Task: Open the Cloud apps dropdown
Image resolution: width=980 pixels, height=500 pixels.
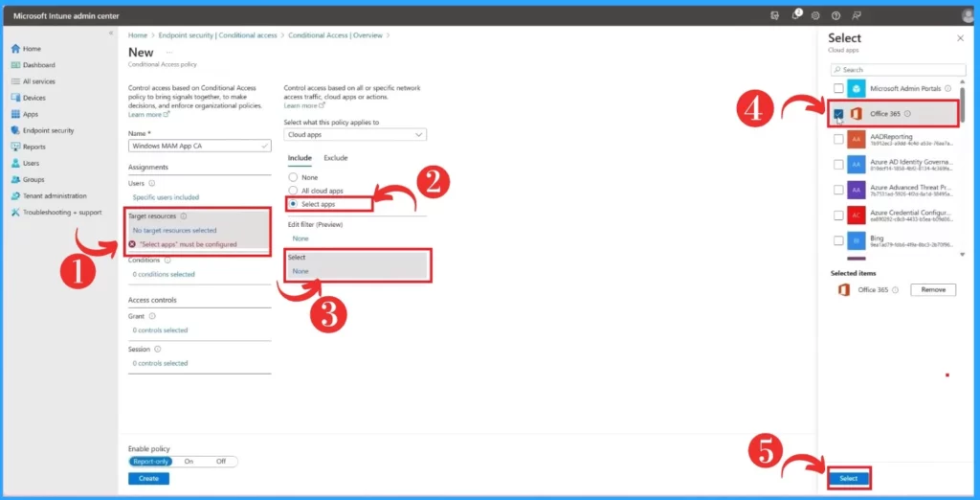Action: (x=355, y=134)
